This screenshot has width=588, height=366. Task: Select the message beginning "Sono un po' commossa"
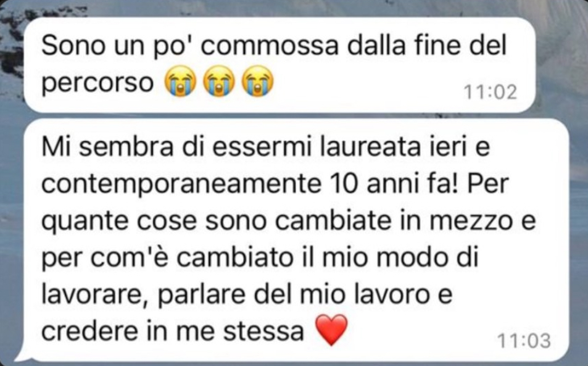(280, 65)
